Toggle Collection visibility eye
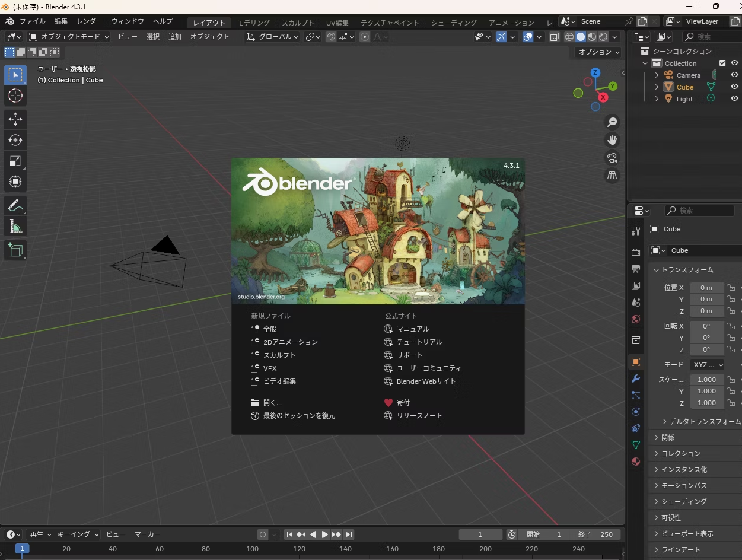 coord(734,63)
